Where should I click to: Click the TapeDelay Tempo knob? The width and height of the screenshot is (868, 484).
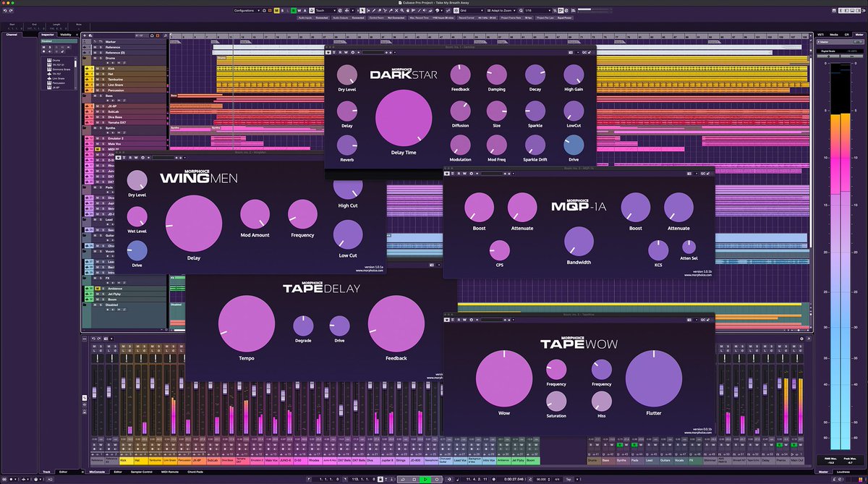(x=247, y=324)
